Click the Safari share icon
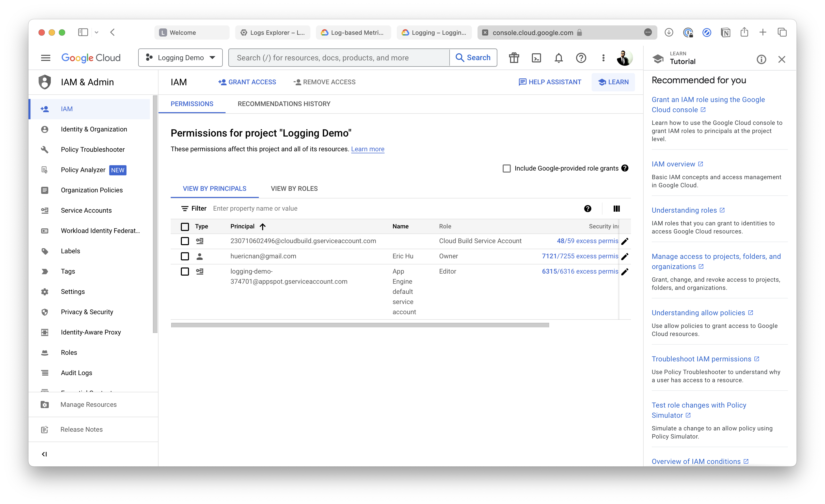This screenshot has width=825, height=504. tap(744, 32)
